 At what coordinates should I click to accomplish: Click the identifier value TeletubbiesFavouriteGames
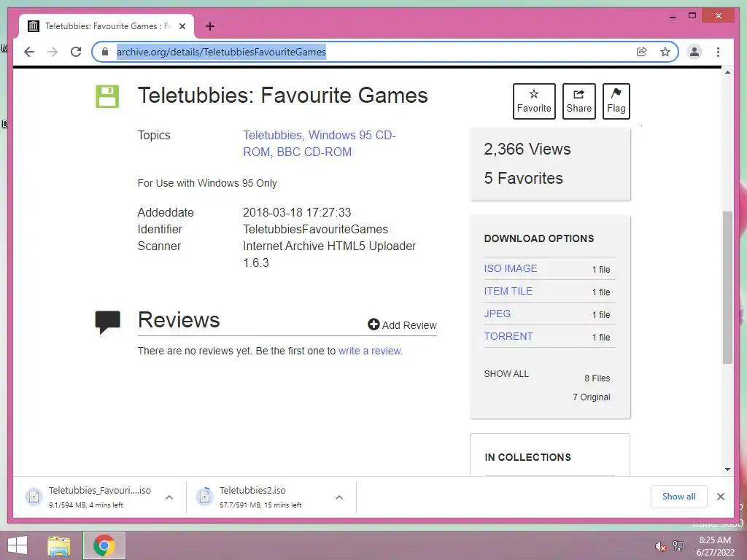click(x=315, y=230)
